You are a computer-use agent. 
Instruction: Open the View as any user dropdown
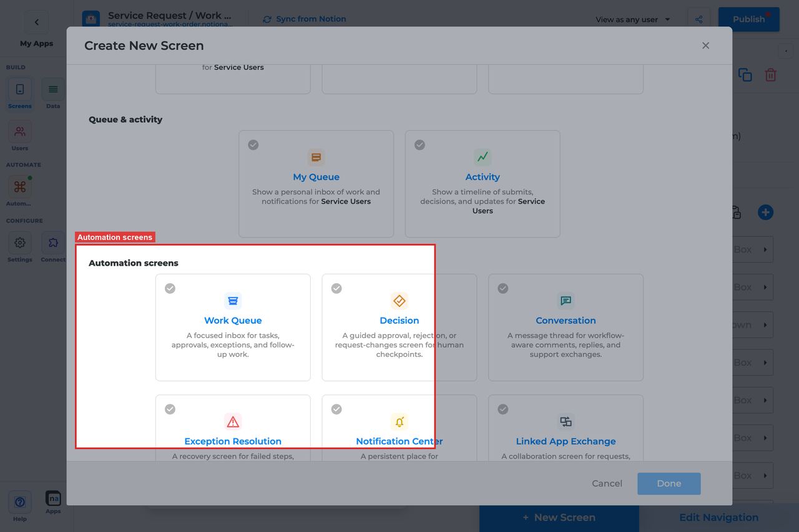(x=633, y=19)
